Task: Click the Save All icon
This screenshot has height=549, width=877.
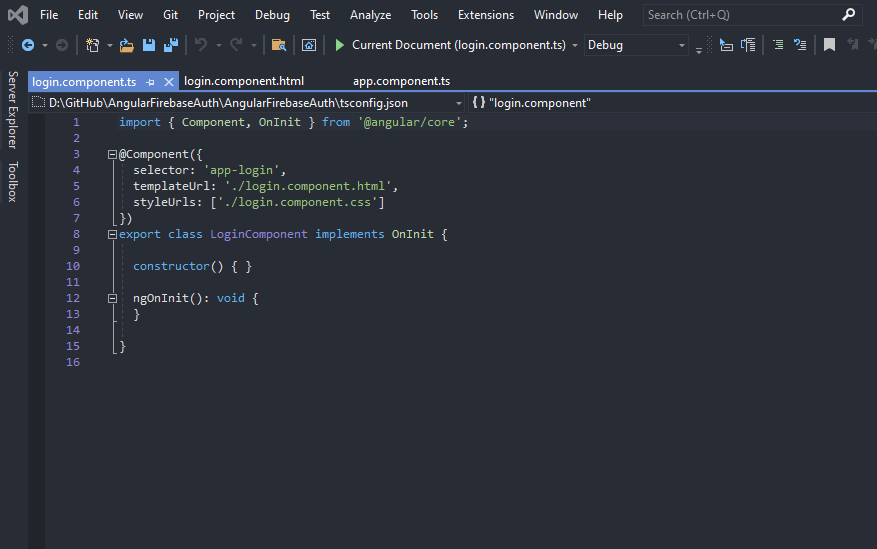Action: pos(171,45)
